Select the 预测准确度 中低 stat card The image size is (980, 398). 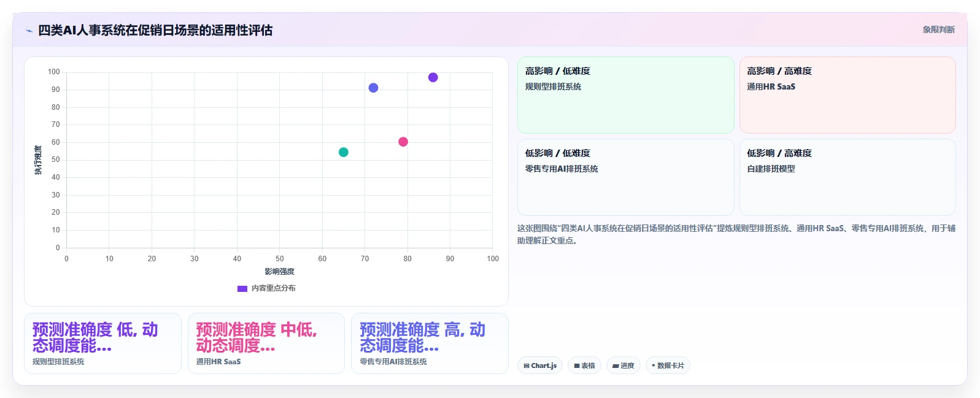coord(266,343)
